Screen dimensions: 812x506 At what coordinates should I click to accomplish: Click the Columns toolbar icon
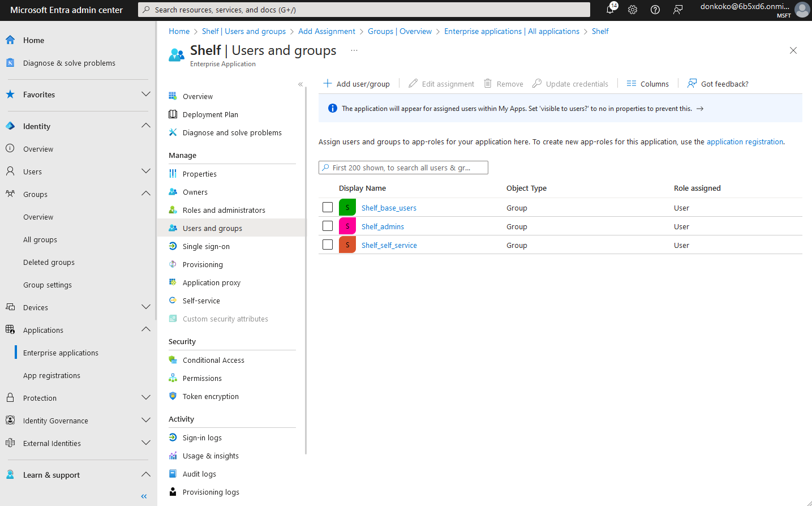[x=631, y=84]
